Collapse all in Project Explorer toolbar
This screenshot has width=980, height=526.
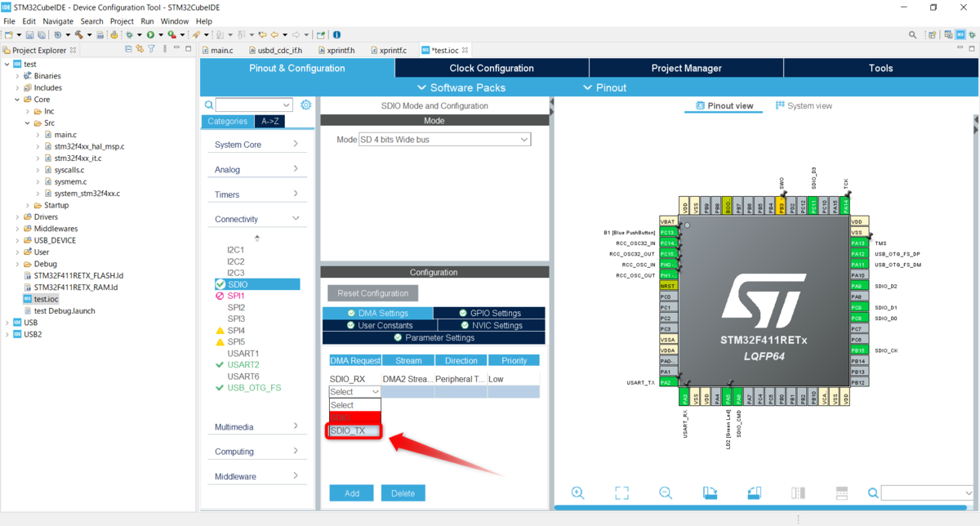click(128, 50)
